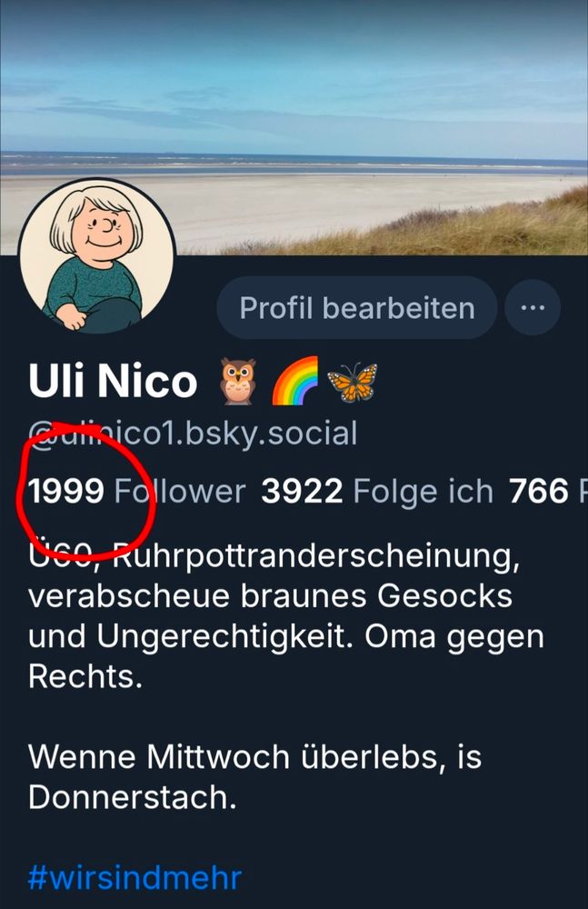Open the #wirsindmehr hashtag

click(135, 877)
